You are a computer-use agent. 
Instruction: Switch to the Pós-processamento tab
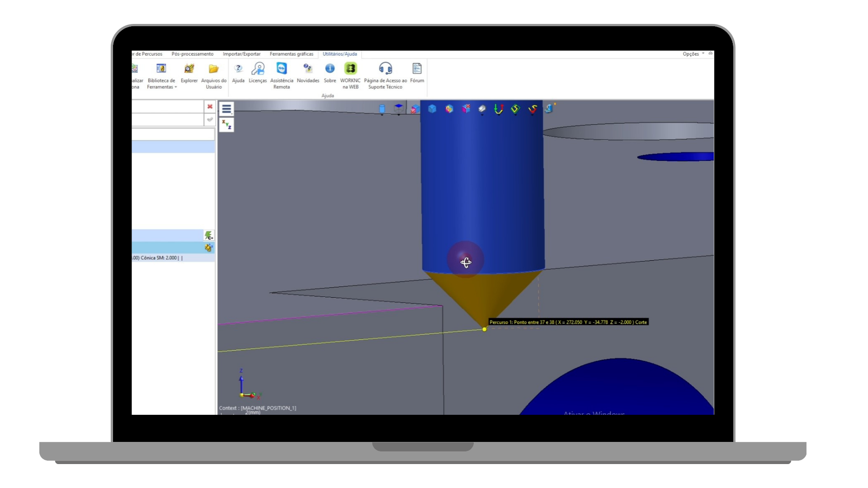192,54
